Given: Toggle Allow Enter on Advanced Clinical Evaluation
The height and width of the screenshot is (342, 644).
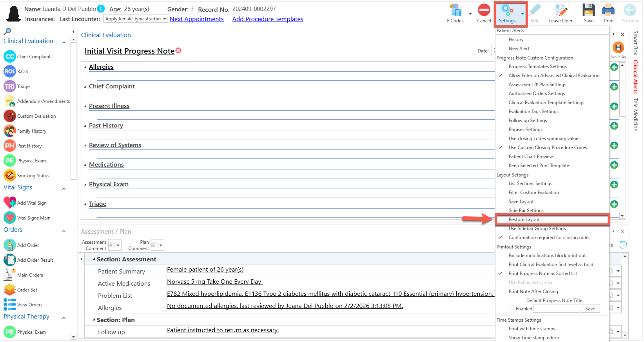Looking at the screenshot, I should coord(553,75).
